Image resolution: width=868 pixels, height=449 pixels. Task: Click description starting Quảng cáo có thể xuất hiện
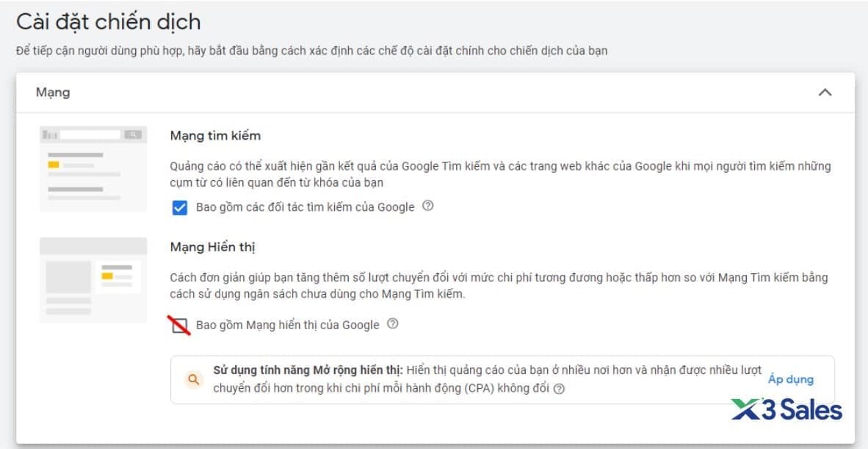coord(500,174)
